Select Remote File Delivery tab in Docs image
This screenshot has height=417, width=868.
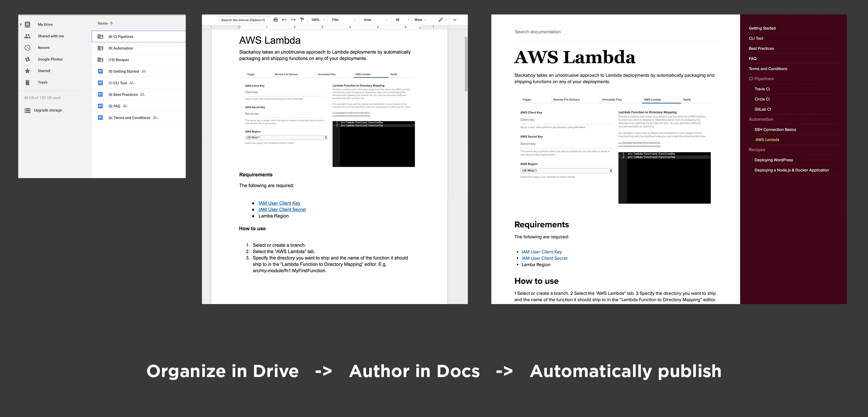coord(286,74)
